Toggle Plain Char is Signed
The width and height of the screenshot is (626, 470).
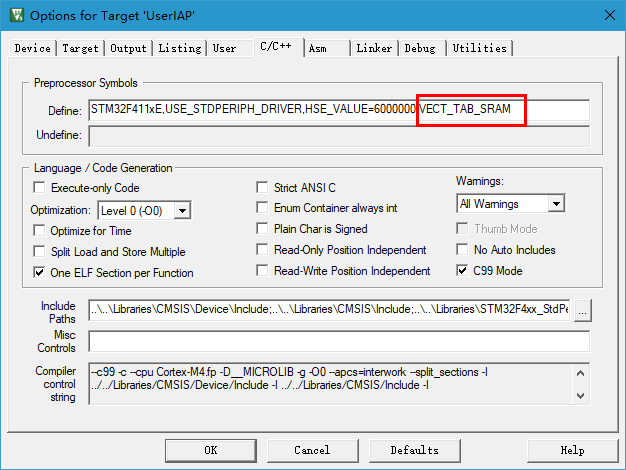tap(262, 228)
